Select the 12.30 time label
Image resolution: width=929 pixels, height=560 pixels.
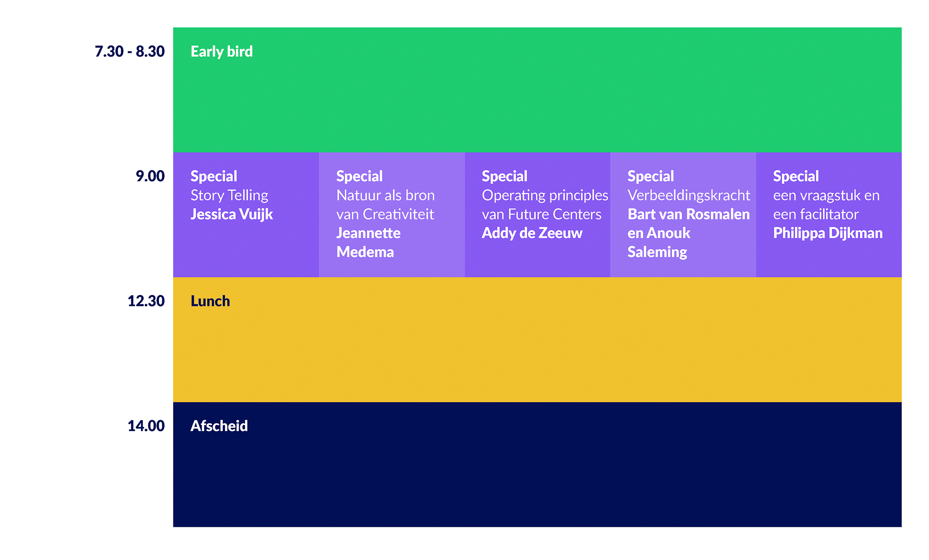[x=146, y=301]
